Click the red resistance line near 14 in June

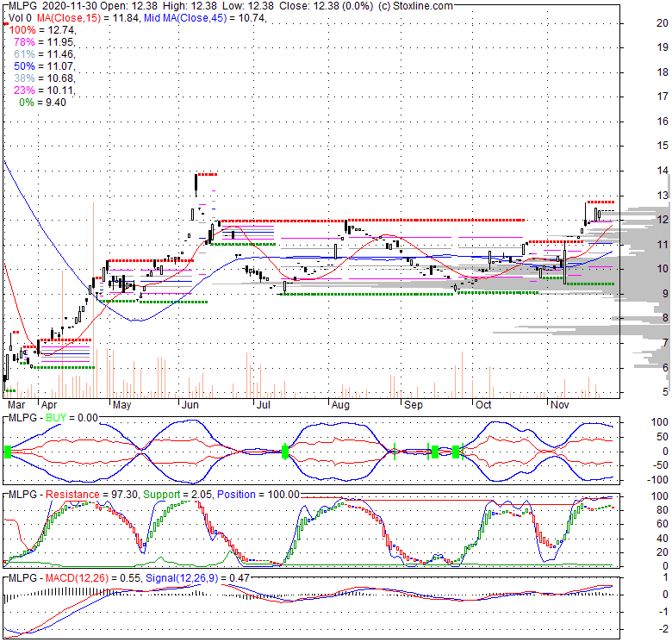(207, 174)
